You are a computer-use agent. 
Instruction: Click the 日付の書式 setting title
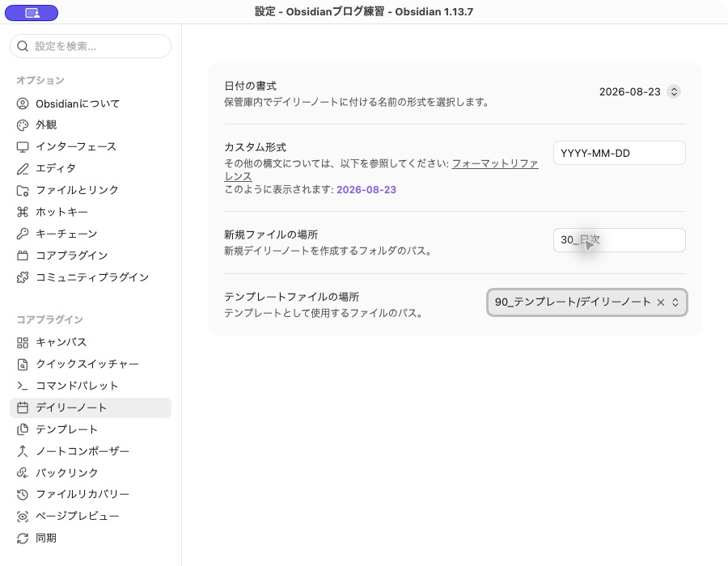(x=250, y=86)
